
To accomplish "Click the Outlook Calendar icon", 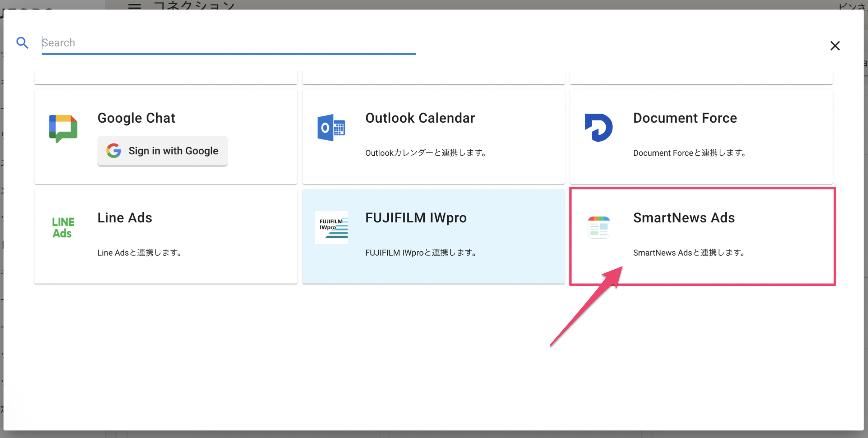I will pyautogui.click(x=331, y=128).
